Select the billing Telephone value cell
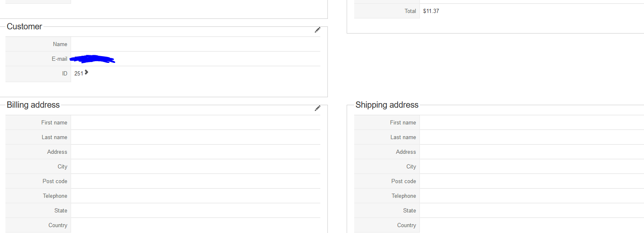The height and width of the screenshot is (233, 644). tap(195, 196)
